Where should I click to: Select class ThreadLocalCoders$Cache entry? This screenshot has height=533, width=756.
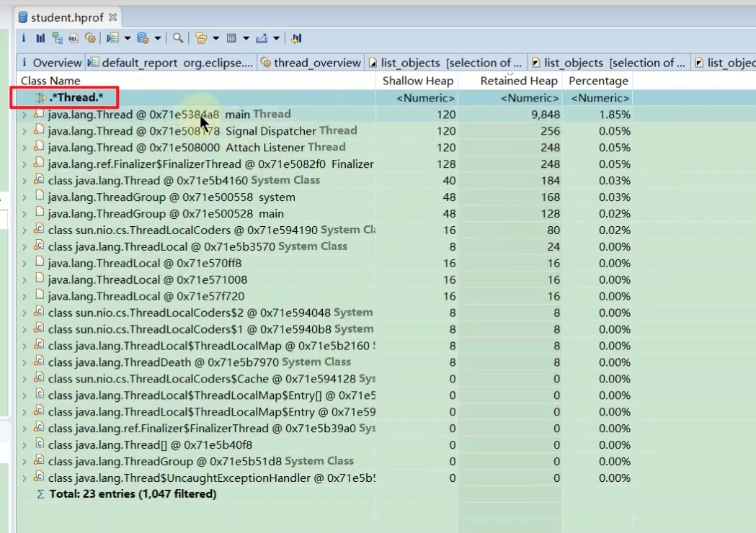[x=211, y=379]
